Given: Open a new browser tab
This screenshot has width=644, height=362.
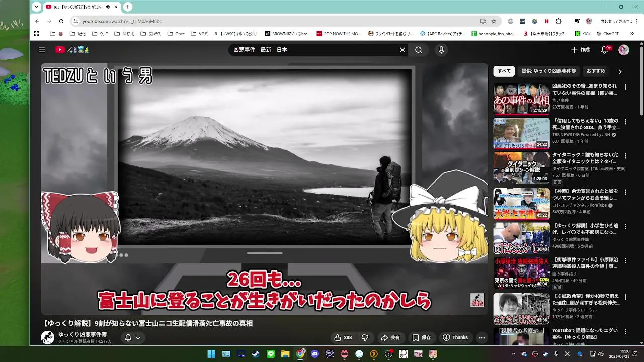Looking at the screenshot, I should pyautogui.click(x=128, y=7).
